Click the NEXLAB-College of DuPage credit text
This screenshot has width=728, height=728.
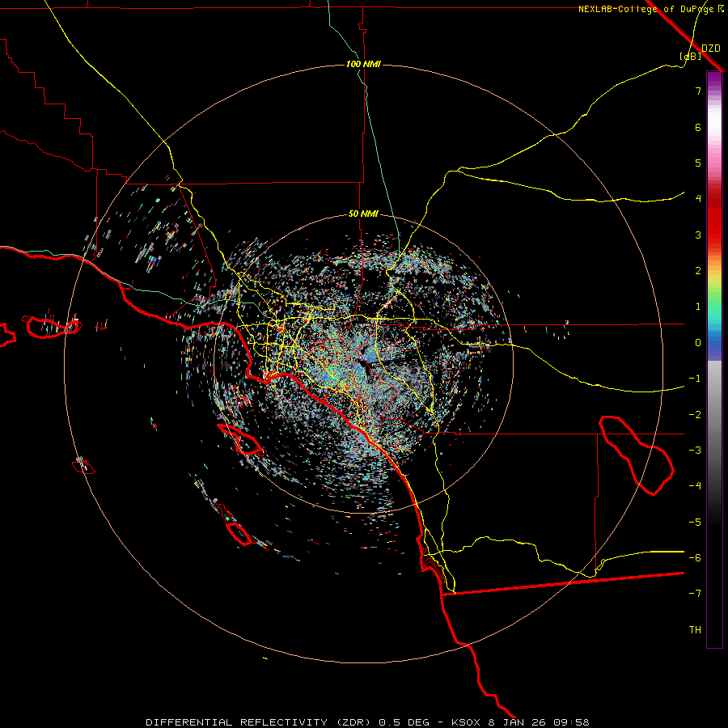point(646,9)
